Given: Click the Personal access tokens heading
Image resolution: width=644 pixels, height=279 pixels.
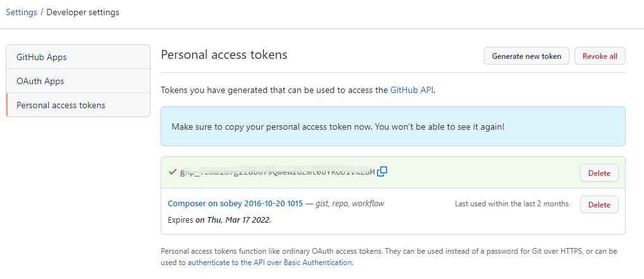Looking at the screenshot, I should [x=224, y=55].
